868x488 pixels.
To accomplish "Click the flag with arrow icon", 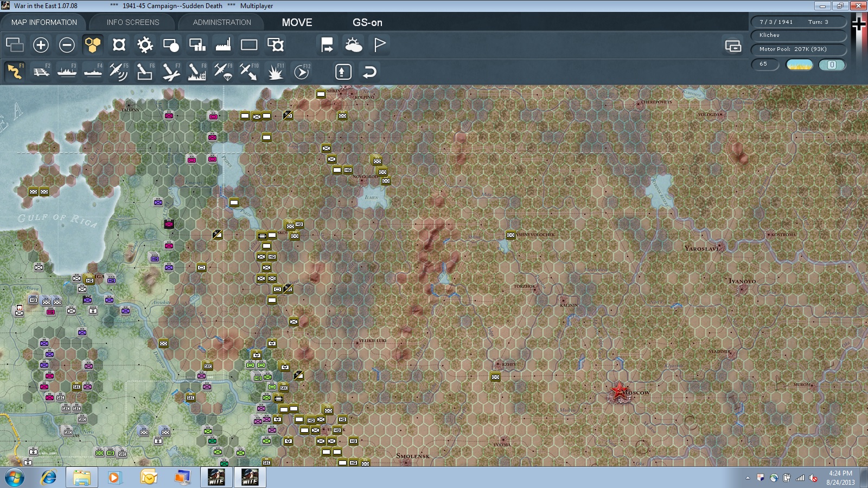I will 327,45.
